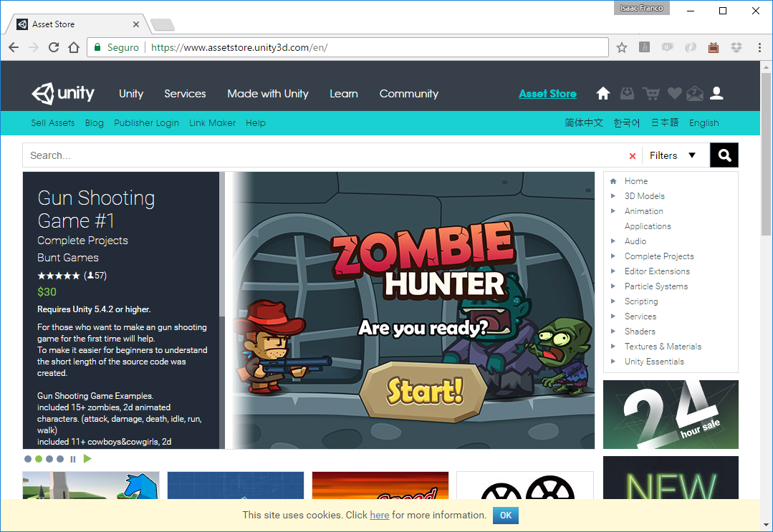Screen dimensions: 773x532
Task: Switch language to 한국어
Action: coord(627,122)
